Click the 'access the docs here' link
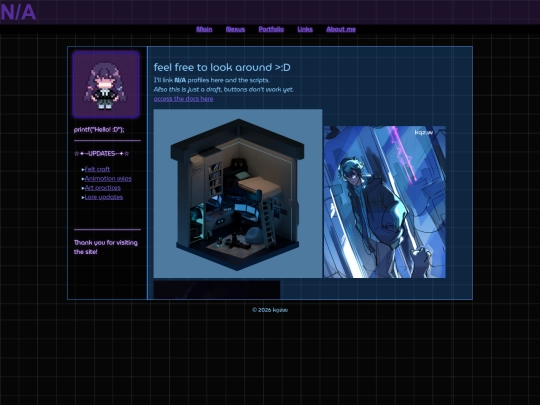 pyautogui.click(x=183, y=99)
